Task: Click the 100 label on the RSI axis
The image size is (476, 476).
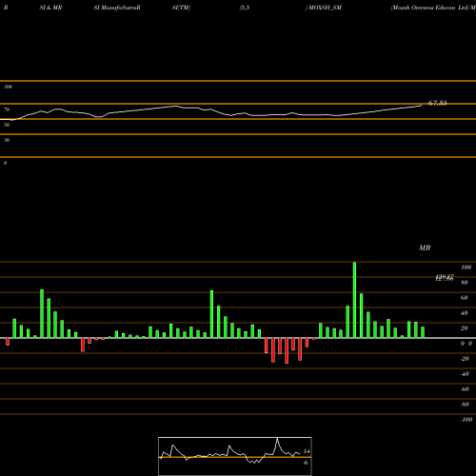Action: 8,87
